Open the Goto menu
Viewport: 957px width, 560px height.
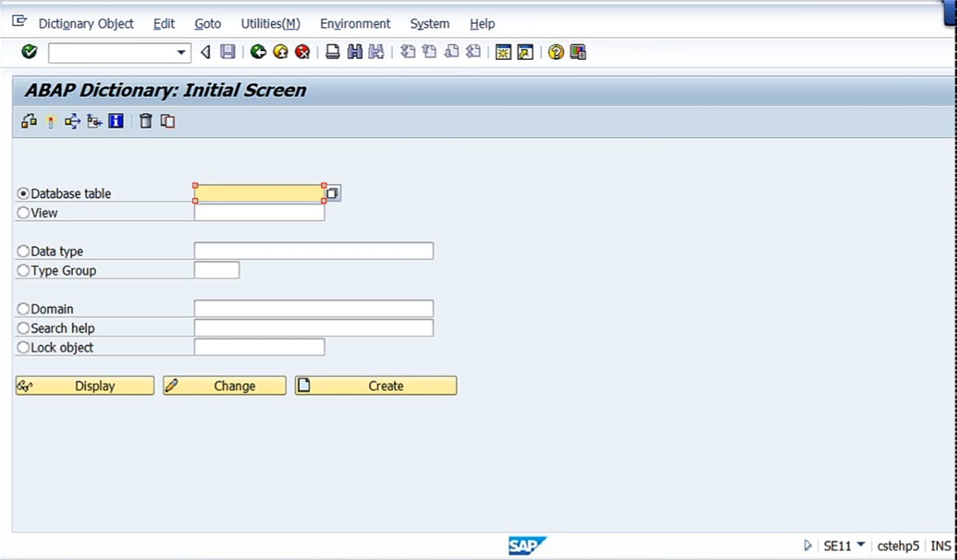pyautogui.click(x=208, y=24)
